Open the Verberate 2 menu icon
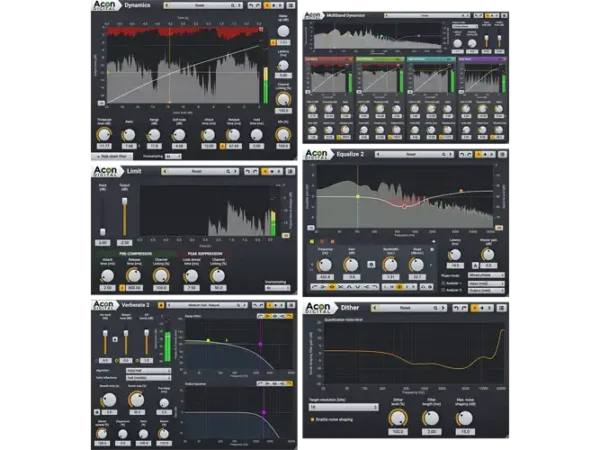Viewport: 600px width, 450px height. [x=291, y=305]
